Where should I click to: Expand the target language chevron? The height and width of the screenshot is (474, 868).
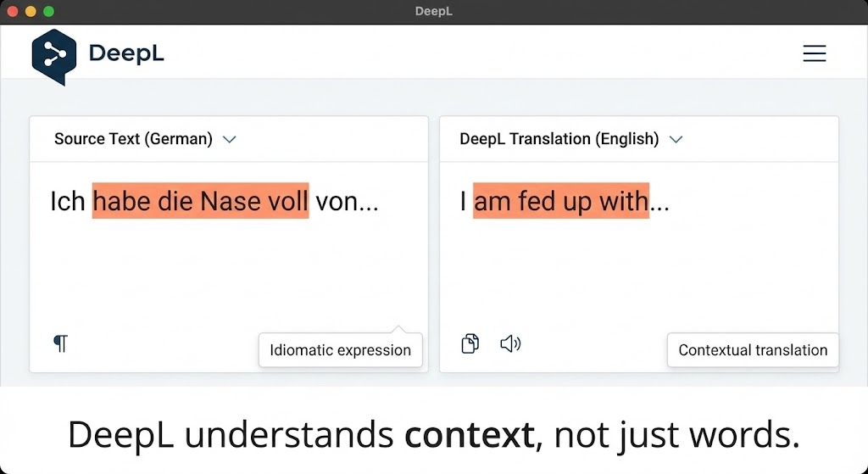tap(676, 139)
